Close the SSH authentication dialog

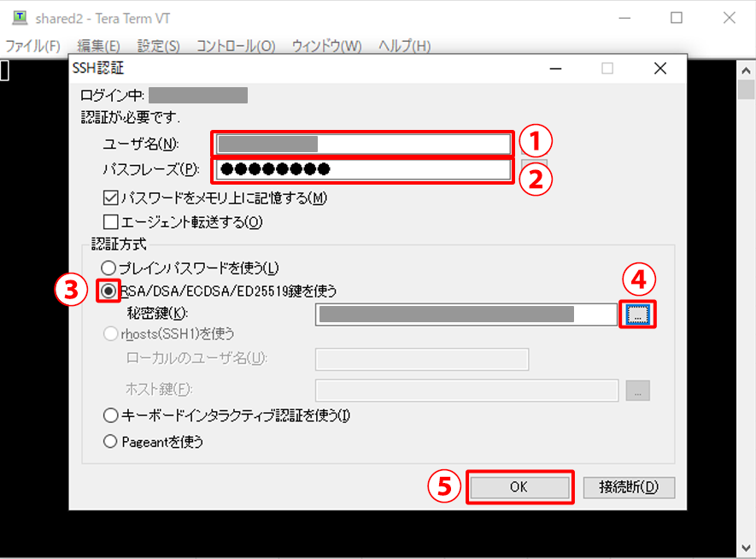[x=659, y=68]
